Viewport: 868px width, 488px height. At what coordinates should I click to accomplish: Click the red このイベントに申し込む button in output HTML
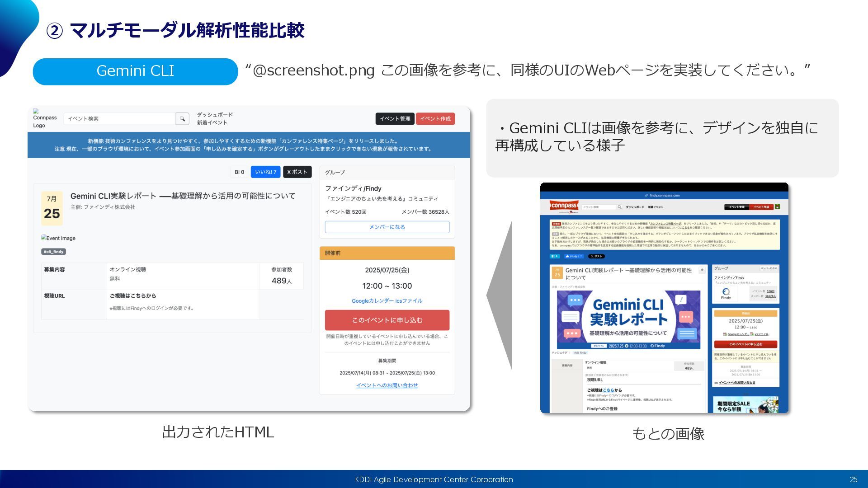click(387, 320)
